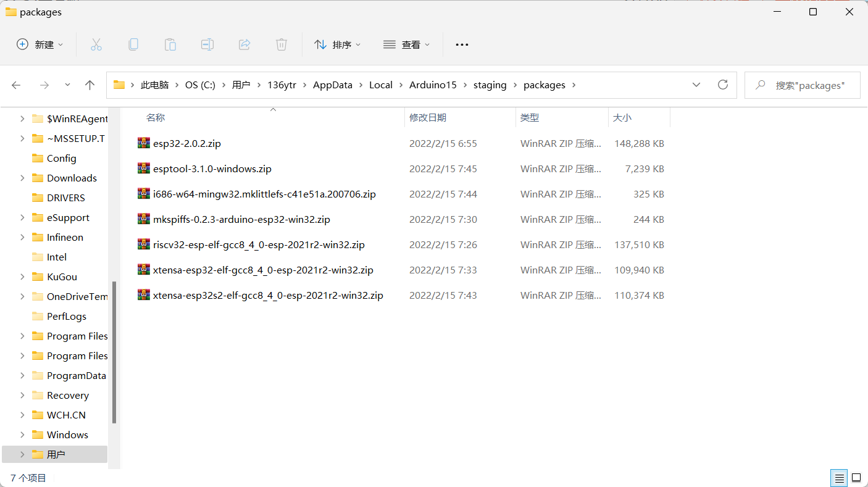Screen dimensions: 868x487
Task: Click AppData in address breadcrumb
Action: point(333,85)
